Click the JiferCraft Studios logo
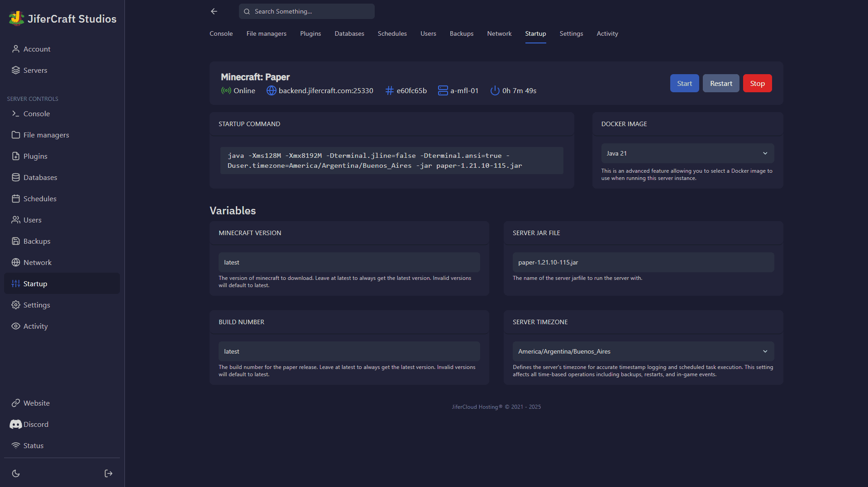868x487 pixels. (x=16, y=18)
